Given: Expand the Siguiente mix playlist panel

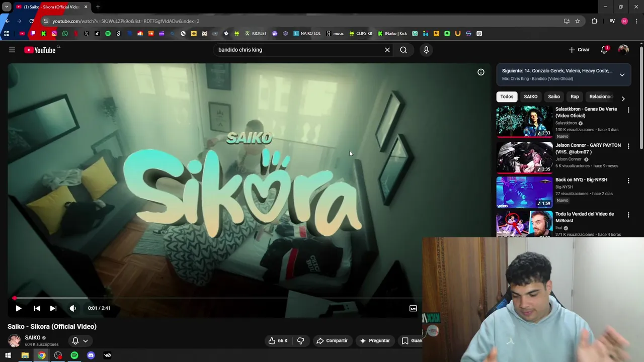Looking at the screenshot, I should pos(622,75).
